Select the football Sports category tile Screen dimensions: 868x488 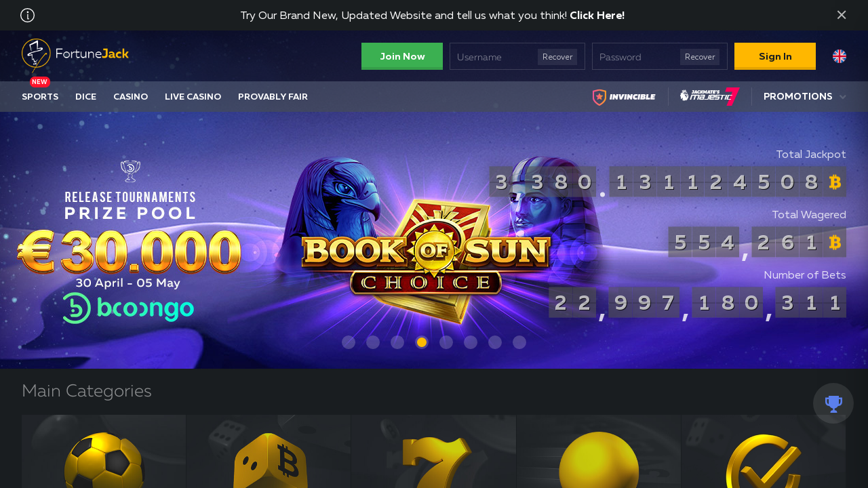click(104, 451)
